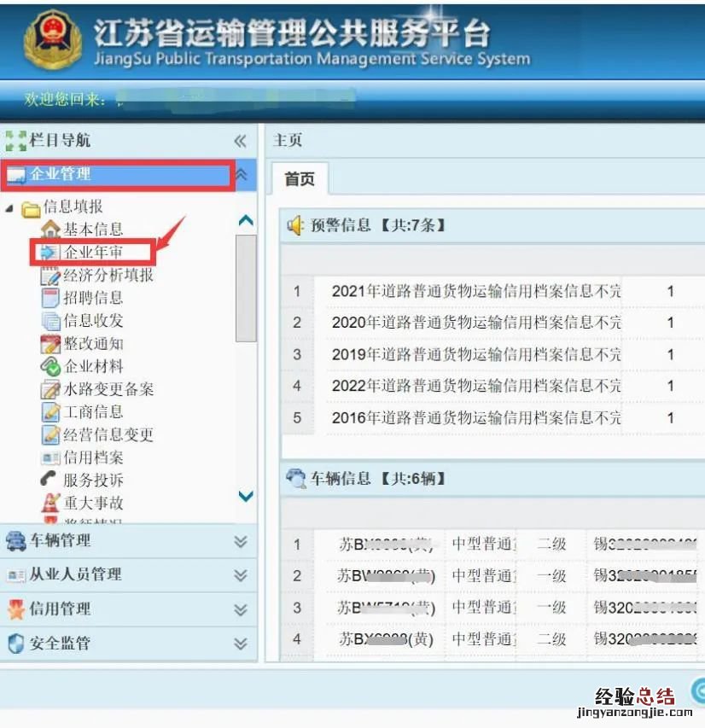705x728 pixels.
Task: Click the 栏目导航 navigation icon
Action: (15, 141)
